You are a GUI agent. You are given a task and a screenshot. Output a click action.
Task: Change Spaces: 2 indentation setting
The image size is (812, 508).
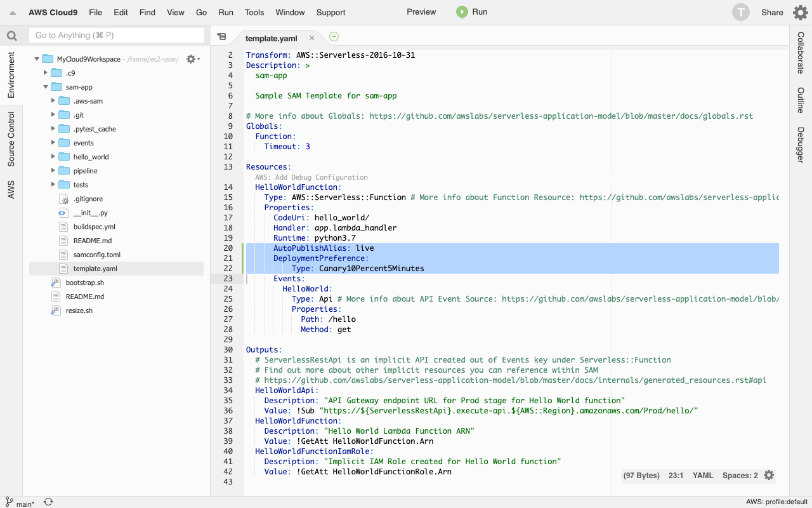pos(740,475)
